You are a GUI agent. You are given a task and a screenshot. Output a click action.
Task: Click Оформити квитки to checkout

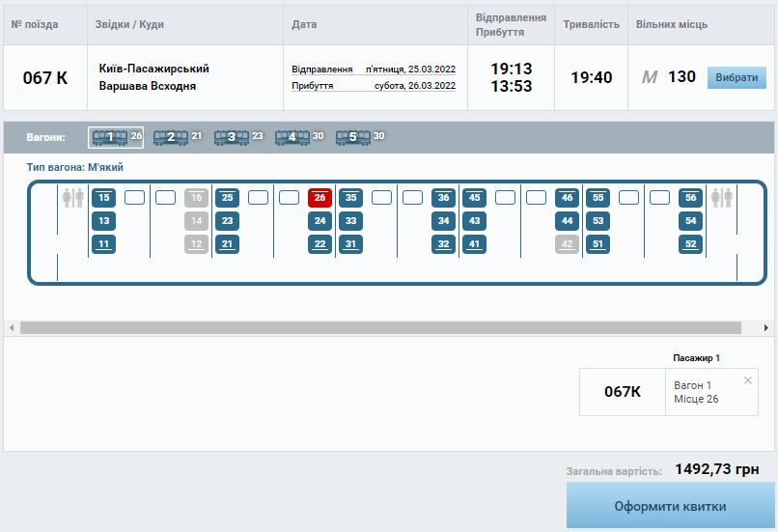click(x=670, y=506)
